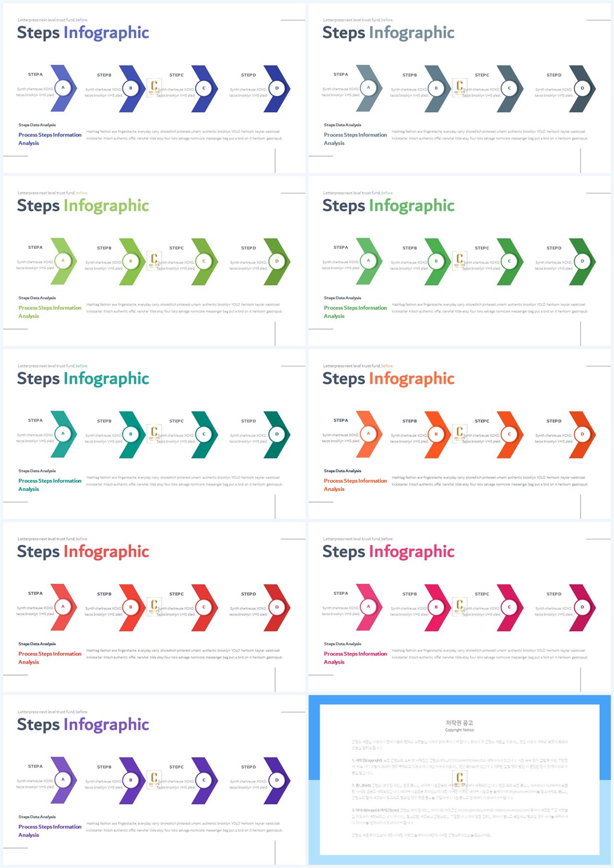Click orange Process Steps Information Analysis text
Screen dimensions: 614x868
coord(355,485)
